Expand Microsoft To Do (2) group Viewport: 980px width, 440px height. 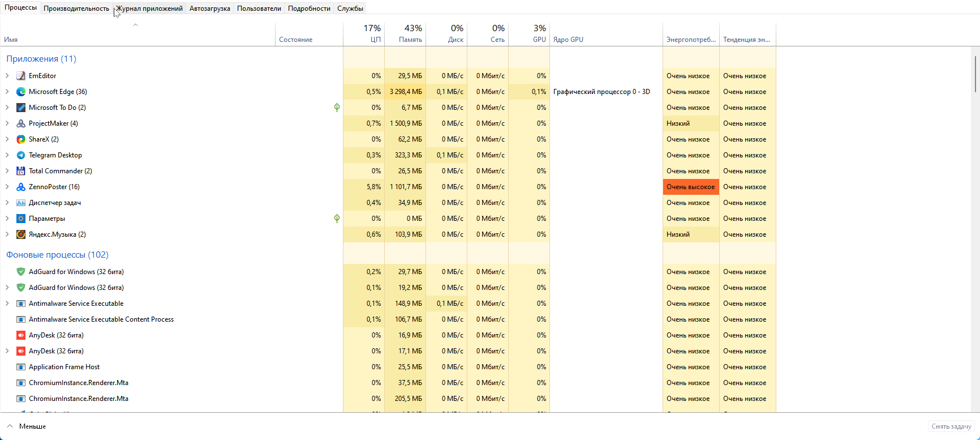(7, 108)
